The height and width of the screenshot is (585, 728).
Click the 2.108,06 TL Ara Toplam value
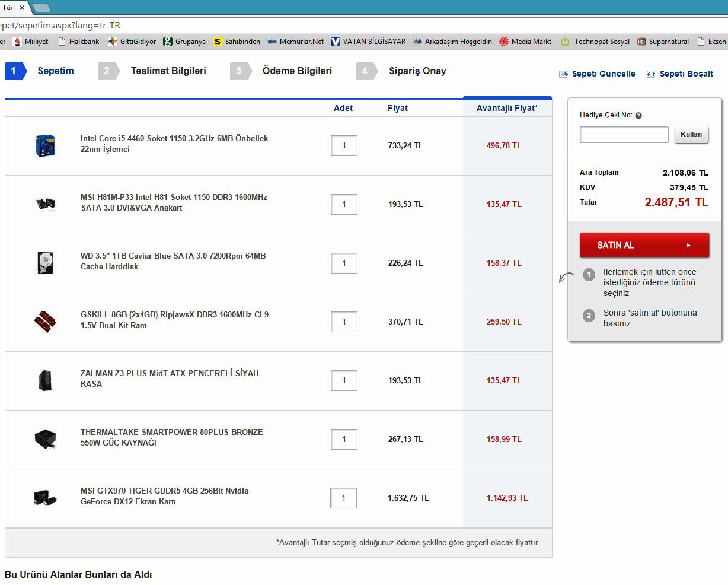point(685,173)
